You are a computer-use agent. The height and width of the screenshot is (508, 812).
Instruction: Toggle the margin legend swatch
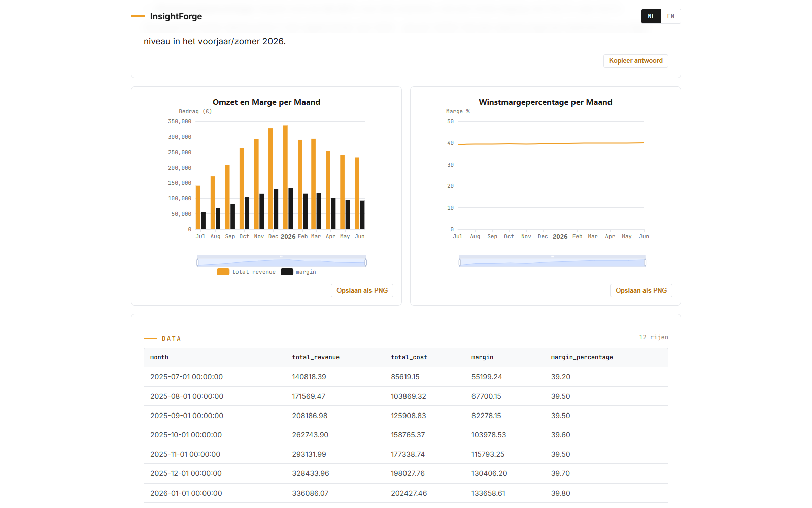[287, 272]
